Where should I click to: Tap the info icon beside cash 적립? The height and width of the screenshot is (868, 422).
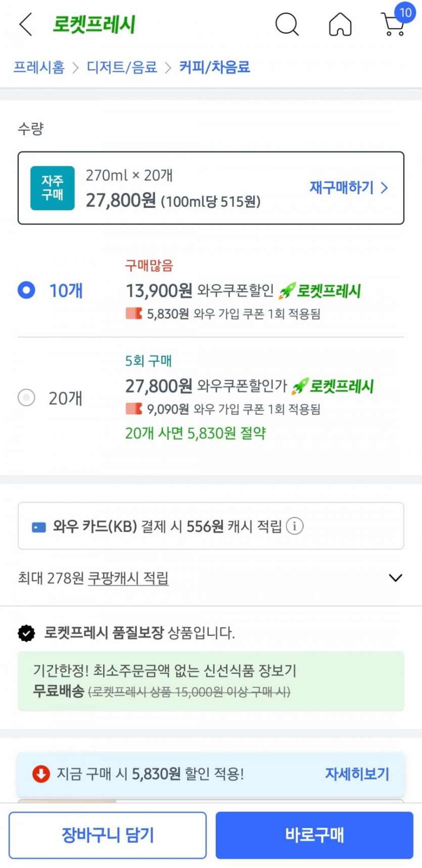pyautogui.click(x=295, y=526)
